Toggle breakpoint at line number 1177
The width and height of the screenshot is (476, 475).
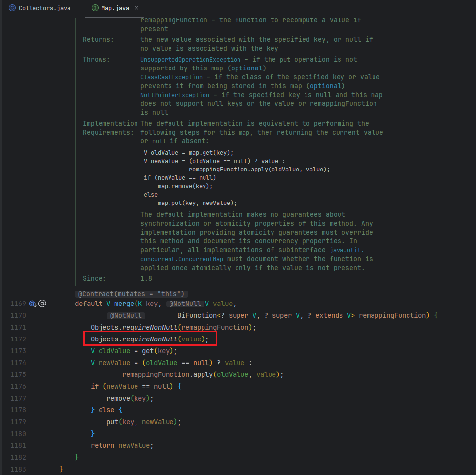click(18, 398)
